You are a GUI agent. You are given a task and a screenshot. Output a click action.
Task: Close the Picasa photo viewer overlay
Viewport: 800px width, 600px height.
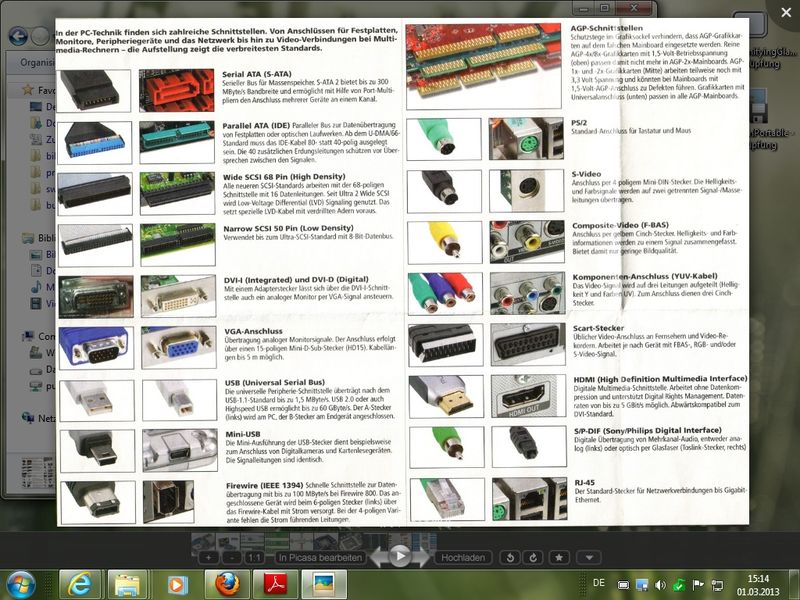[786, 12]
